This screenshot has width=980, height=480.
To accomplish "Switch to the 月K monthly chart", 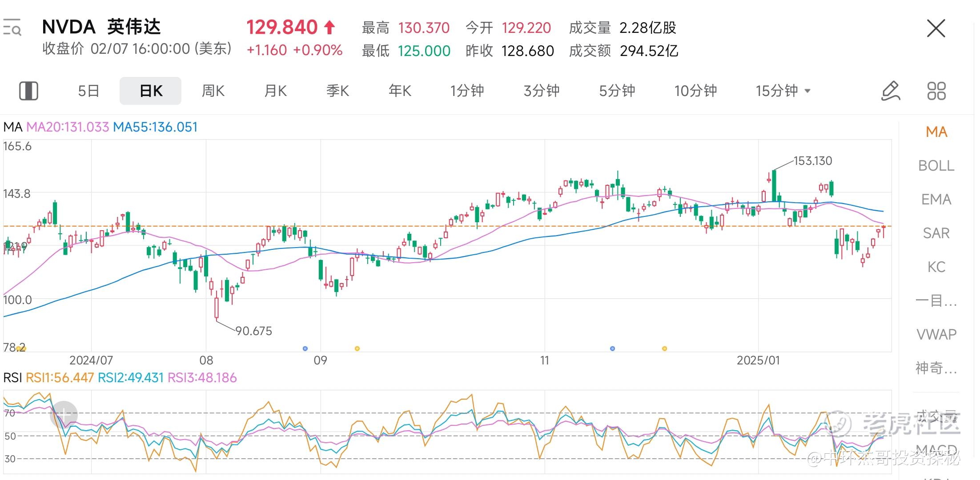I will coord(275,91).
